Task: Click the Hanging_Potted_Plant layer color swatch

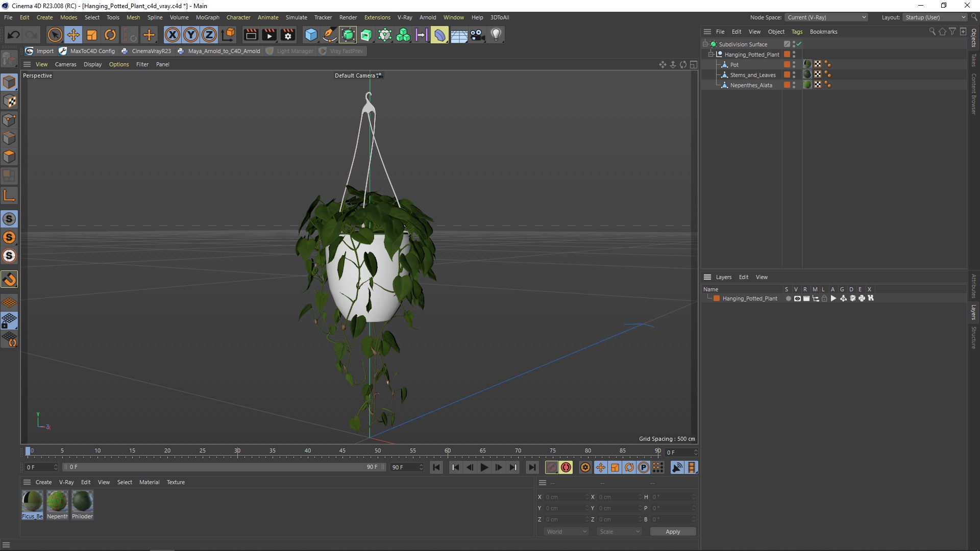Action: (x=717, y=298)
